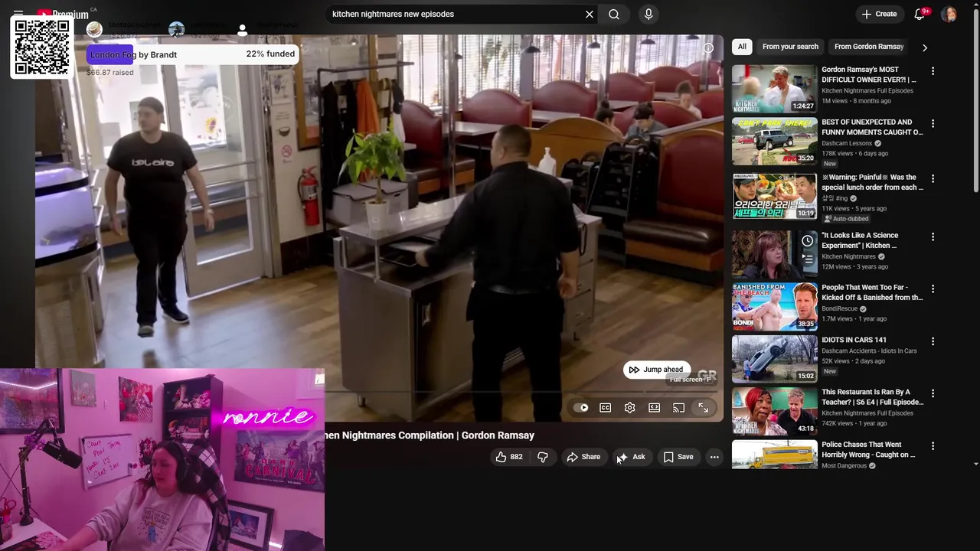
Task: Open teacher restaurant 43:18 thumbnail
Action: coord(774,411)
